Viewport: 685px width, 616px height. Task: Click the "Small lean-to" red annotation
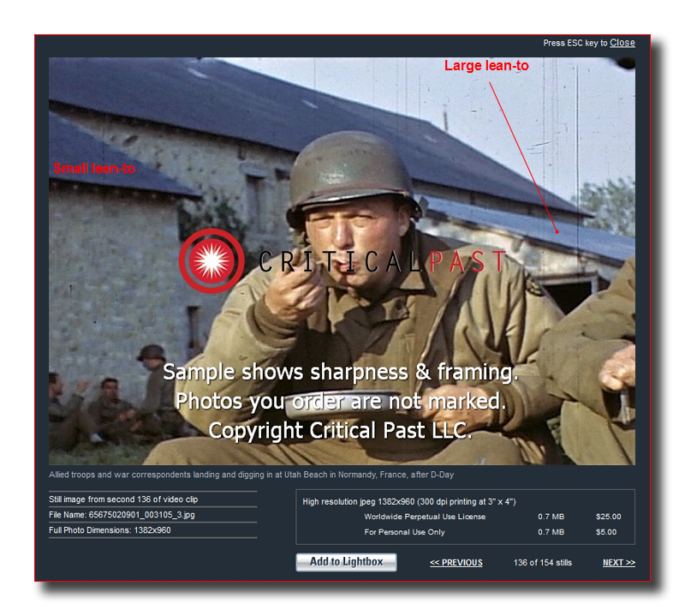click(x=94, y=168)
